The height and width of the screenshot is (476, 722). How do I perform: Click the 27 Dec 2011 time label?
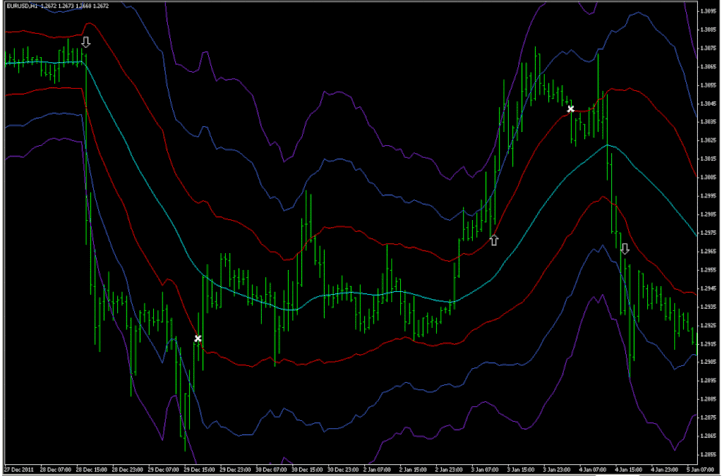20,470
